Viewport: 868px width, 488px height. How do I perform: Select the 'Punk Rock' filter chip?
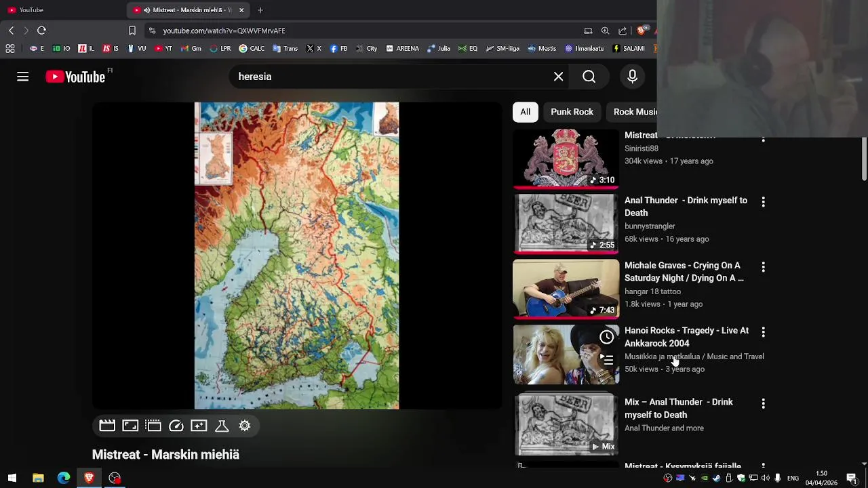point(572,112)
